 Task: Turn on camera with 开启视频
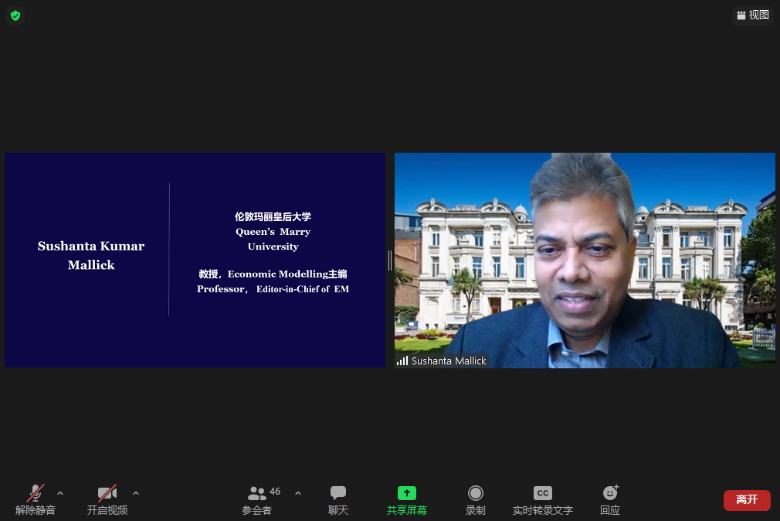(107, 498)
